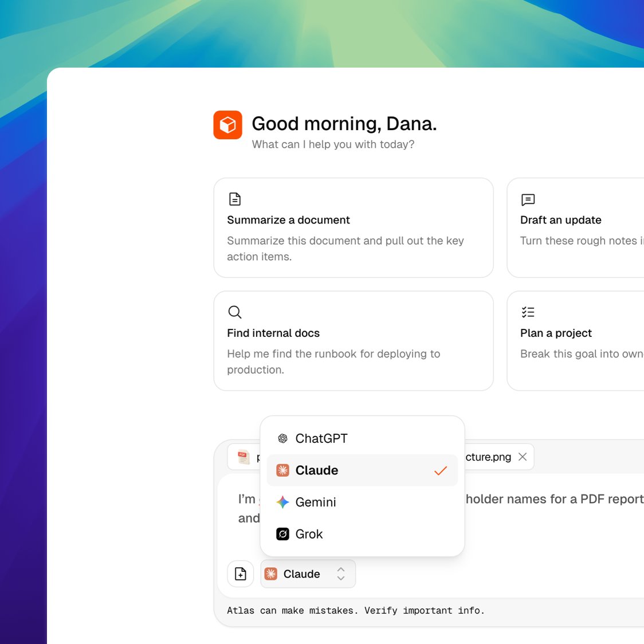Click the orange checkmark beside Claude
Screen dimensions: 644x644
tap(440, 470)
